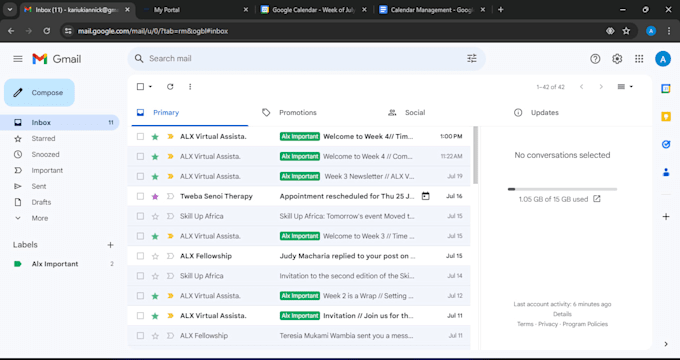Toggle importance marker on Tweba Senoi Therapy email
The image size is (680, 360).
(x=170, y=196)
